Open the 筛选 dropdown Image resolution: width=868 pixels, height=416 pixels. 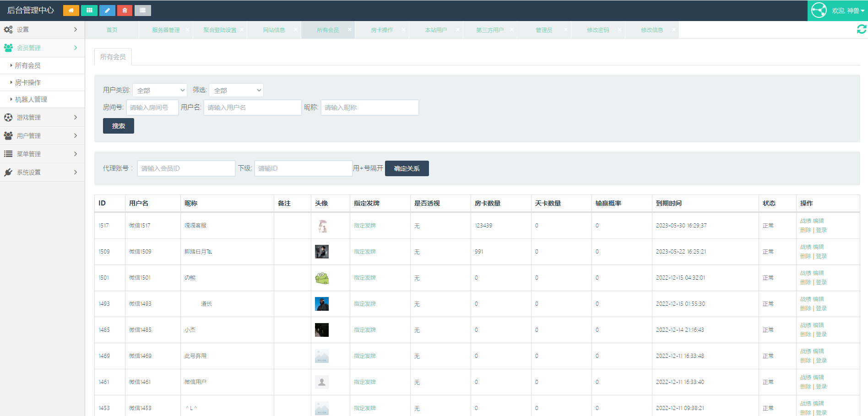coord(236,90)
